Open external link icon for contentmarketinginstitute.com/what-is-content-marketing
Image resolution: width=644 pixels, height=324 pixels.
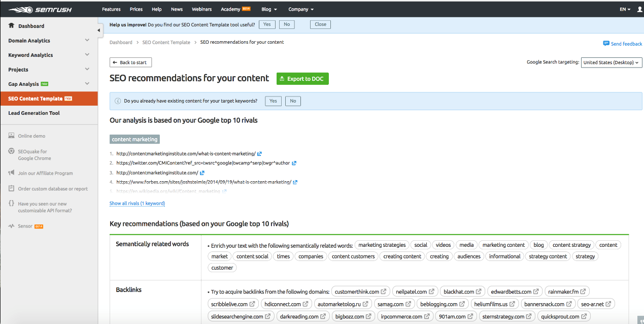click(x=259, y=154)
